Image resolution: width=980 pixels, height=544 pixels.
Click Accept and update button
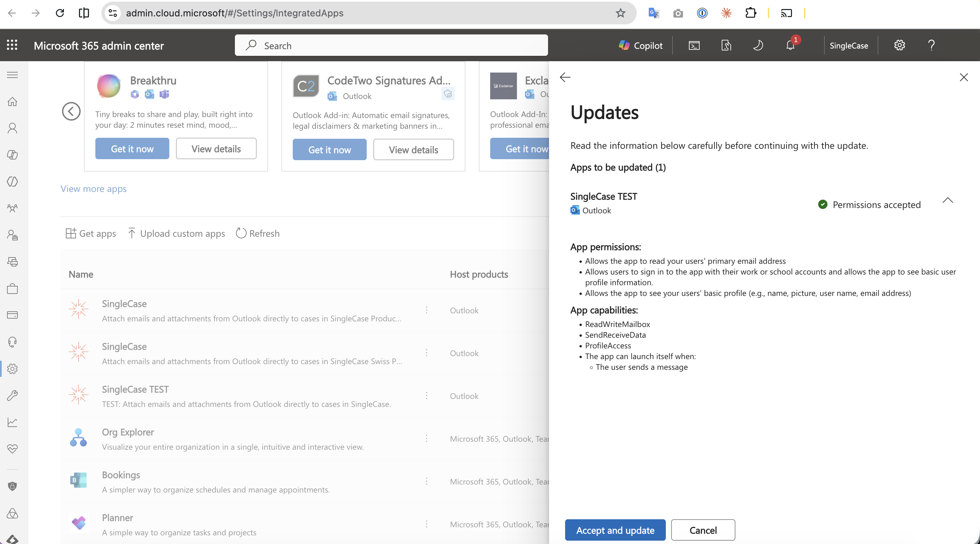(x=615, y=530)
